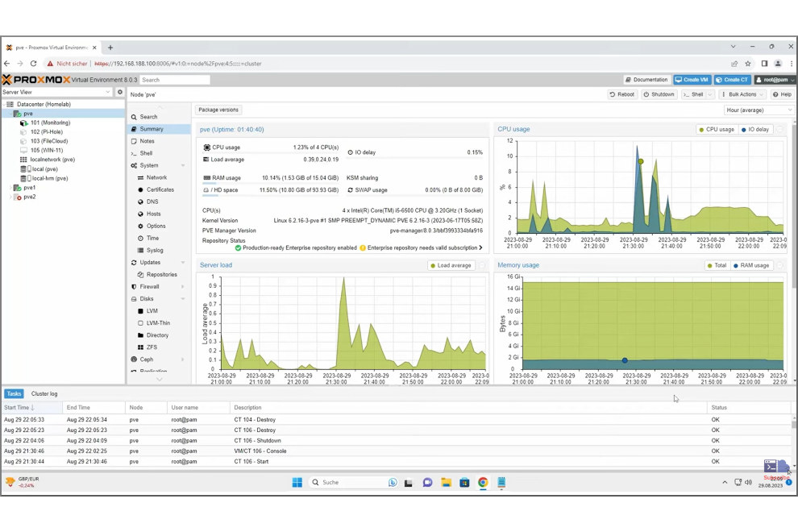
Task: Open ZFS disks page
Action: coord(158,347)
